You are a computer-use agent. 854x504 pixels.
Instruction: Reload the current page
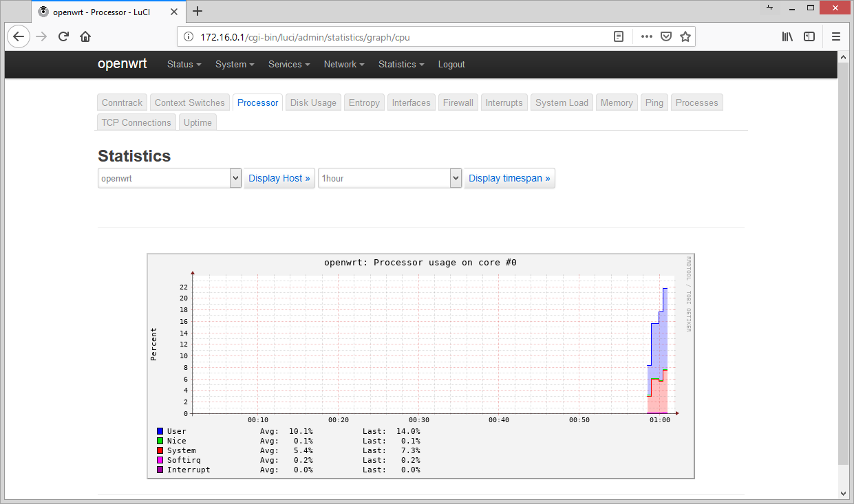(x=63, y=36)
